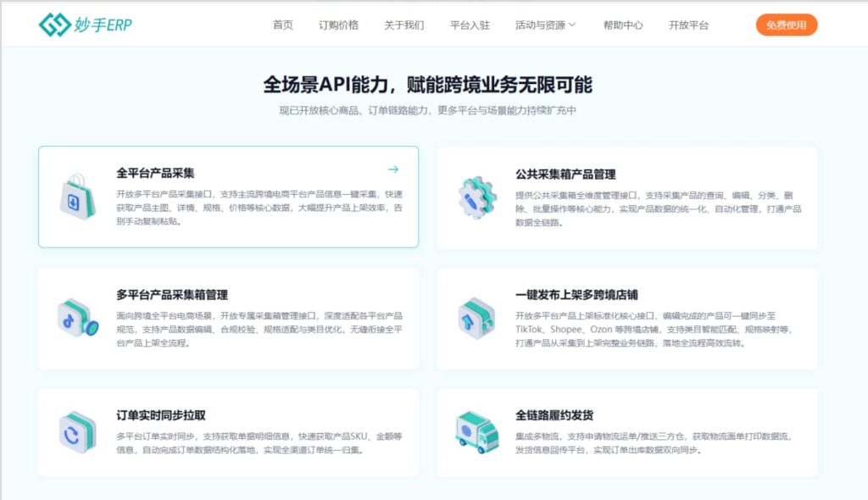Expand the 活动与资源 dropdown menu

[545, 25]
